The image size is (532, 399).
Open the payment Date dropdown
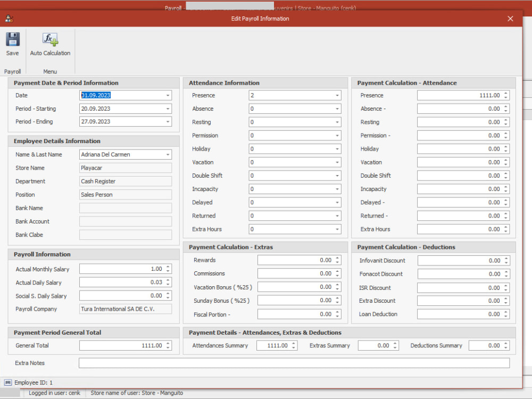coord(167,95)
